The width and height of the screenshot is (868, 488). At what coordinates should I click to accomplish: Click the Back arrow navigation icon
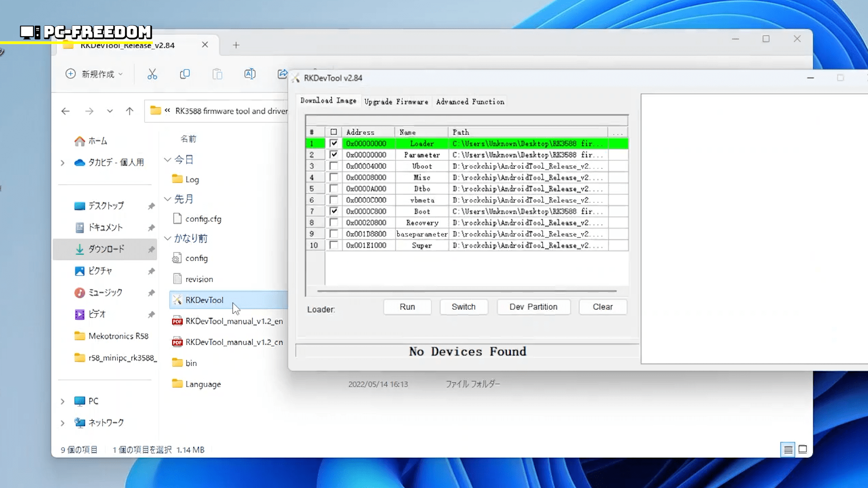pos(66,111)
